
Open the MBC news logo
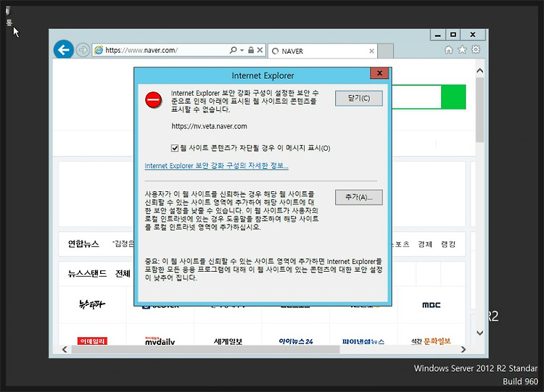point(432,305)
